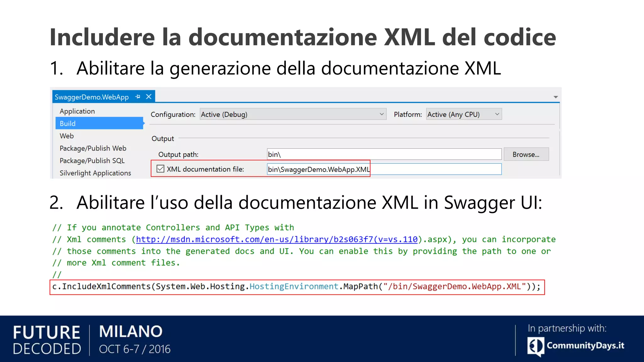Image resolution: width=644 pixels, height=362 pixels.
Task: Click the 'Output' section label
Action: (163, 139)
